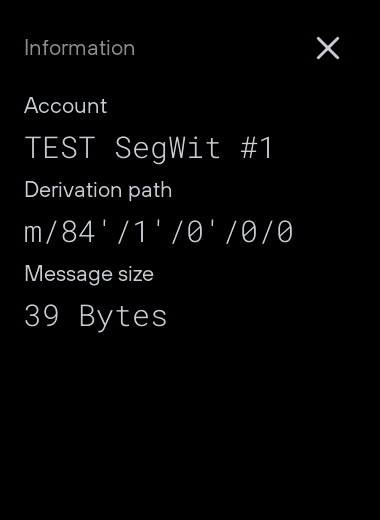380x520 pixels.
Task: Tap the m/84'/1'/0'/0/0 path value
Action: click(159, 231)
